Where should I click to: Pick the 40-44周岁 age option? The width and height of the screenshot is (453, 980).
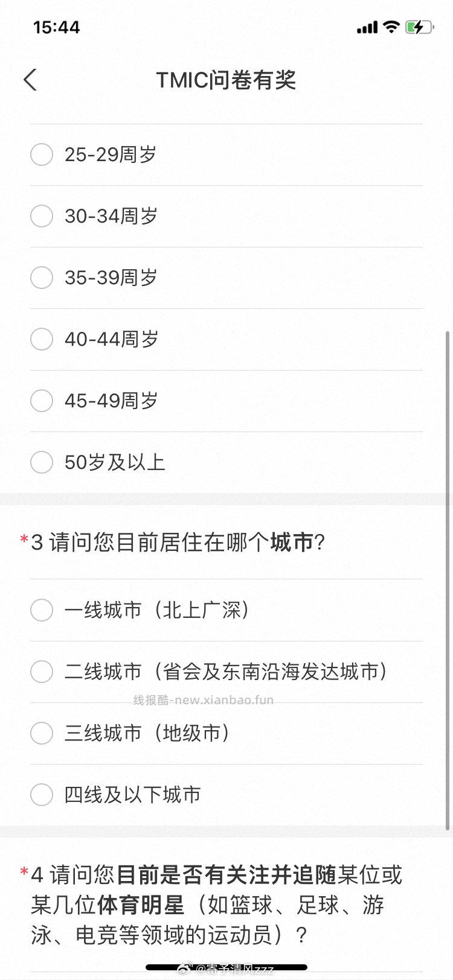42,339
